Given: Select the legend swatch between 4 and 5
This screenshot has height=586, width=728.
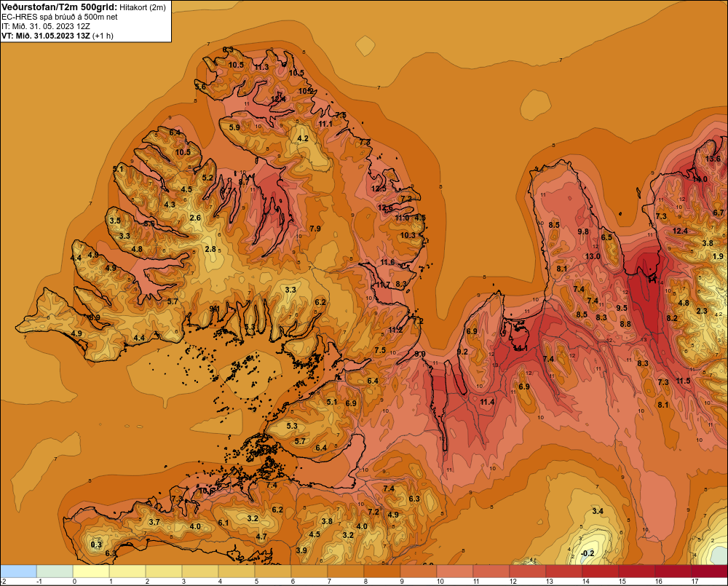Looking at the screenshot, I should tap(237, 571).
